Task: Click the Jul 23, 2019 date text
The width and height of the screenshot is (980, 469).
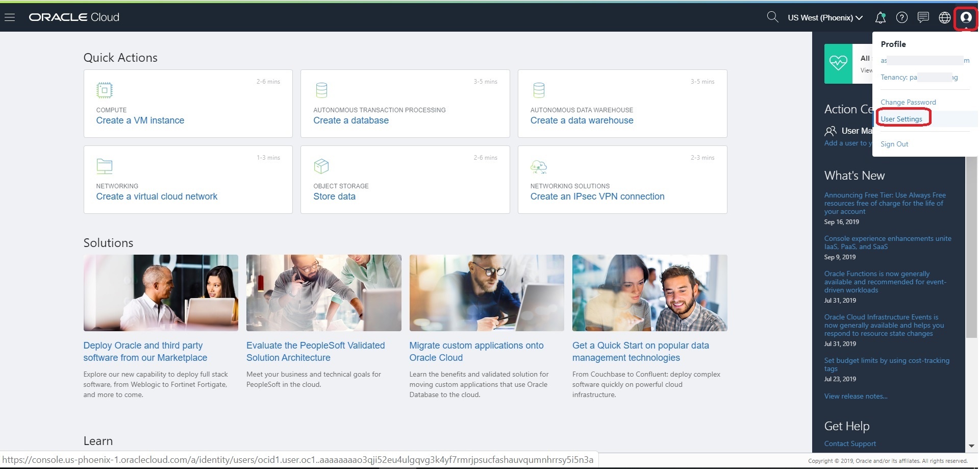Action: 840,379
